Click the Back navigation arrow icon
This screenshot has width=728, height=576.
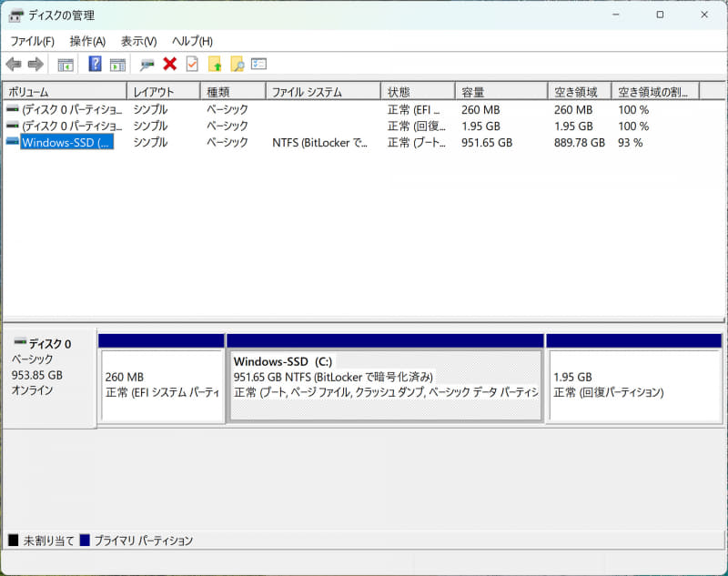[13, 64]
